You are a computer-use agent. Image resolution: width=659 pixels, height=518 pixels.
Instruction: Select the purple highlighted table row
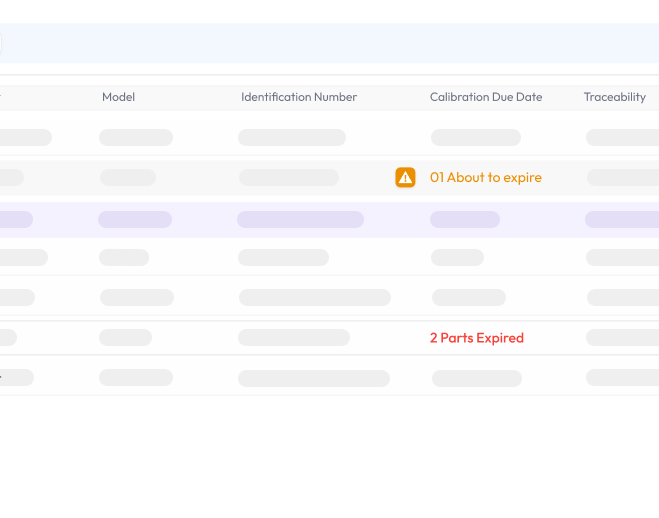click(x=330, y=220)
